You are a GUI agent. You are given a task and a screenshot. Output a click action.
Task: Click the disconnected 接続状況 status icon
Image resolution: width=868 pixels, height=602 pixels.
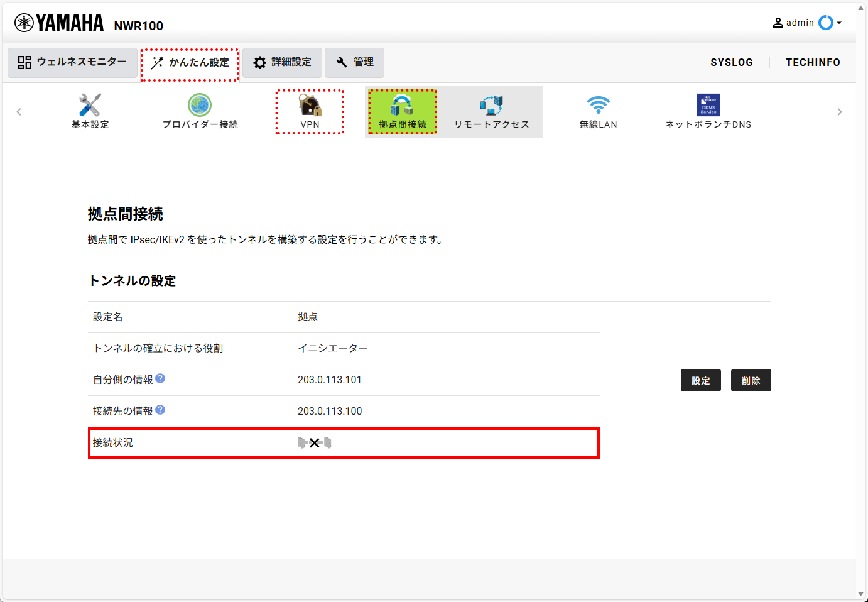(314, 443)
